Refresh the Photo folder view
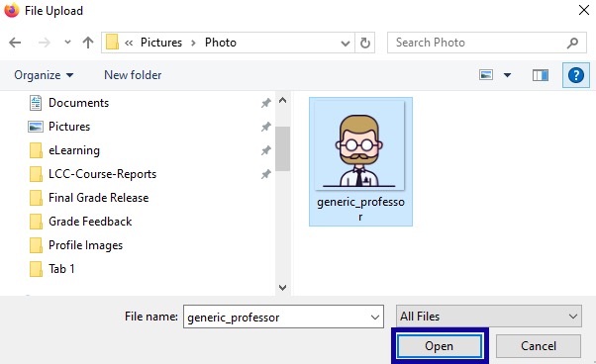Screen dimensions: 596x364 pos(365,43)
